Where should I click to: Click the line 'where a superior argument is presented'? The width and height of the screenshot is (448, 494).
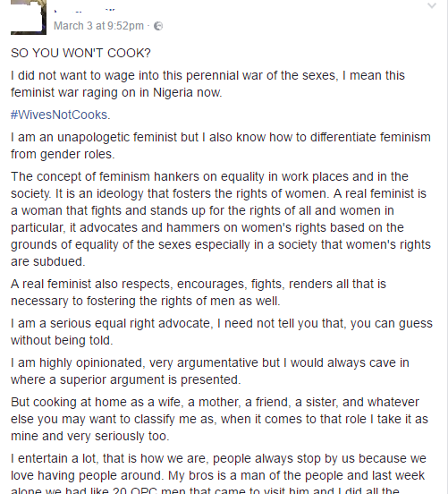pos(125,380)
